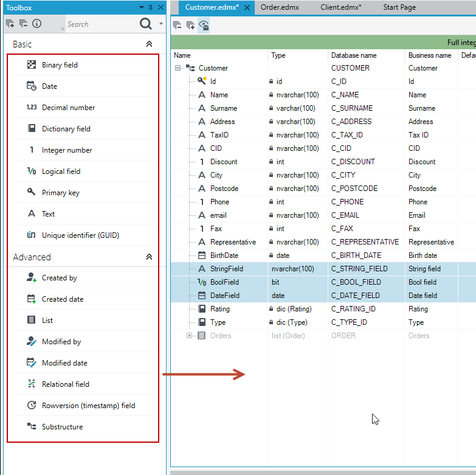Pick the Unique identifier (GUID) tool
This screenshot has height=475, width=476.
85,235
